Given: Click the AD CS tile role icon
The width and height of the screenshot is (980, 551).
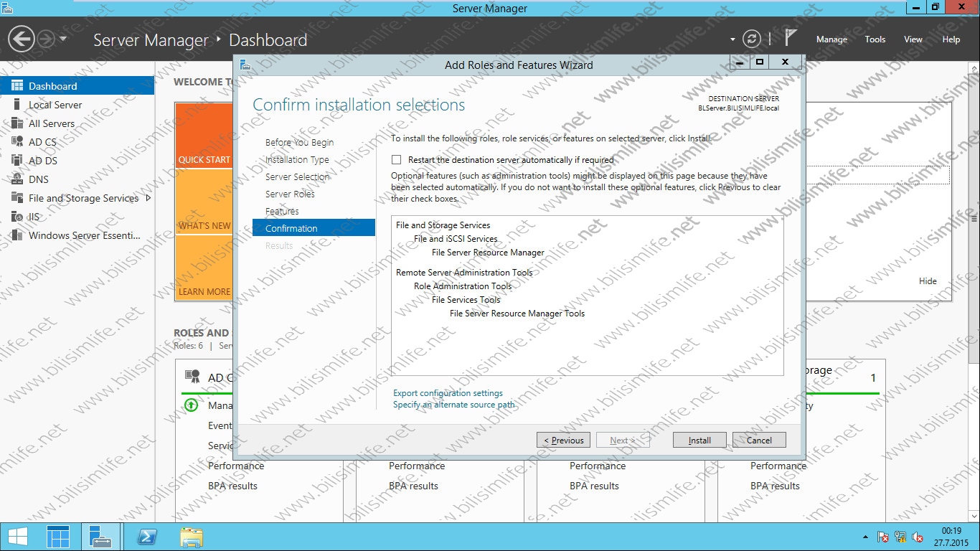Looking at the screenshot, I should 192,377.
